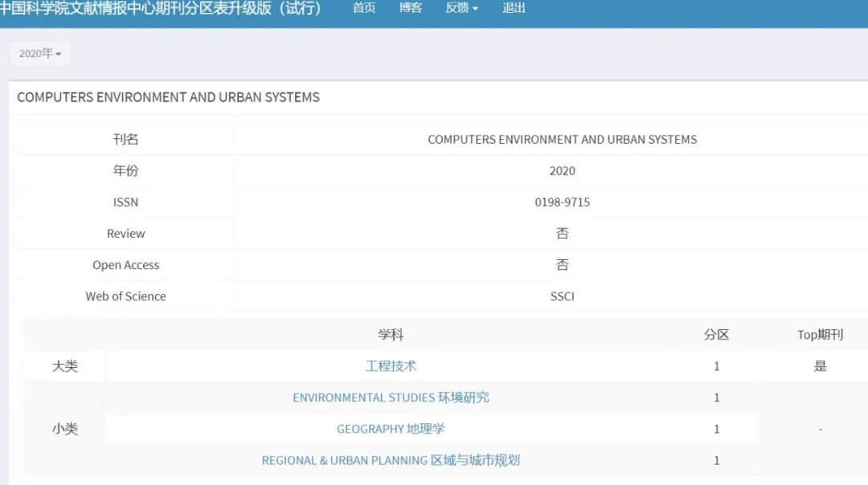Open the GEOGRAPHY 地理学 link

pos(391,429)
